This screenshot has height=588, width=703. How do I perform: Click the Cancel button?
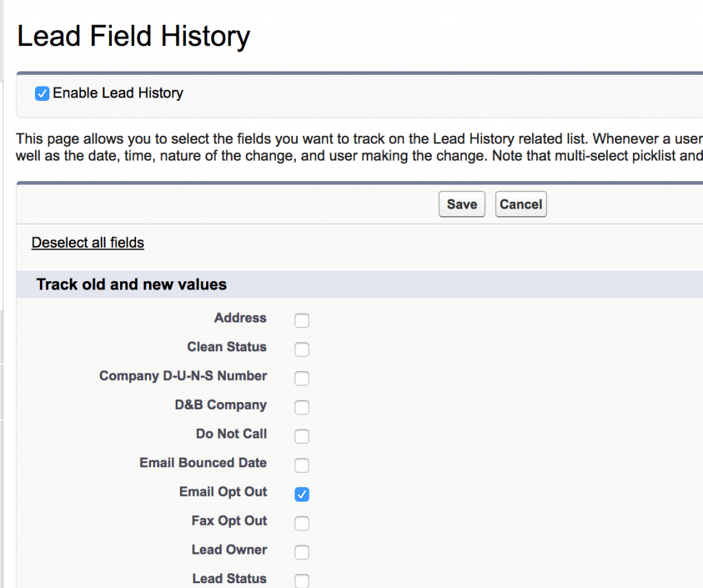(x=520, y=204)
